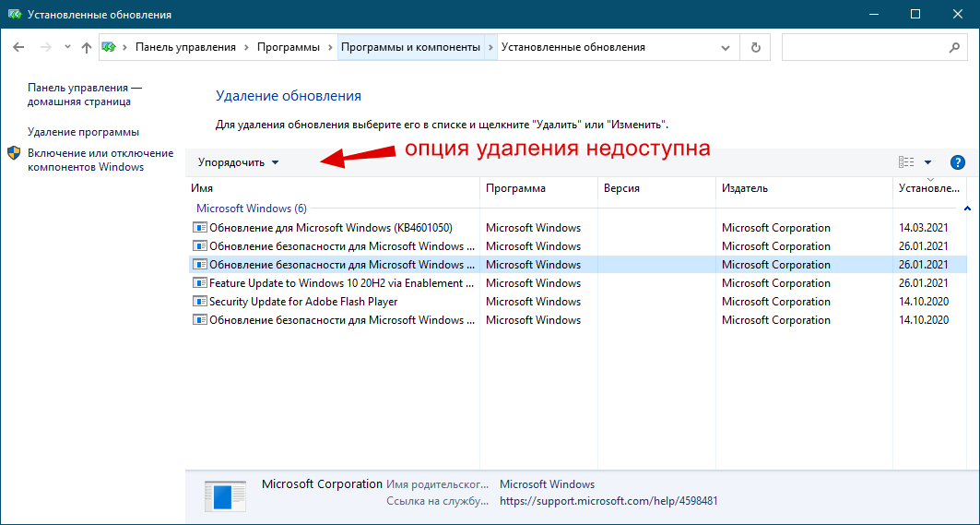980x525 pixels.
Task: Click the shield icon next to Windows components
Action: [14, 153]
